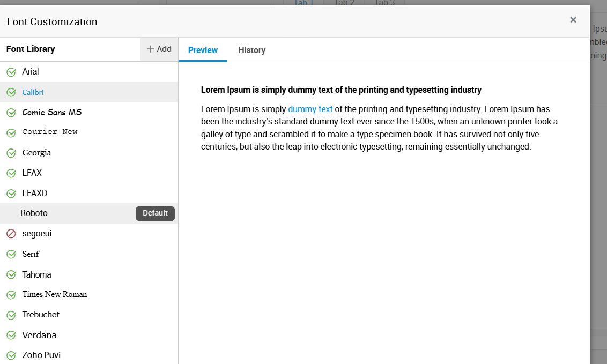Click the status icon beside Verdana
Screen dimensions: 607x364
pyautogui.click(x=11, y=336)
